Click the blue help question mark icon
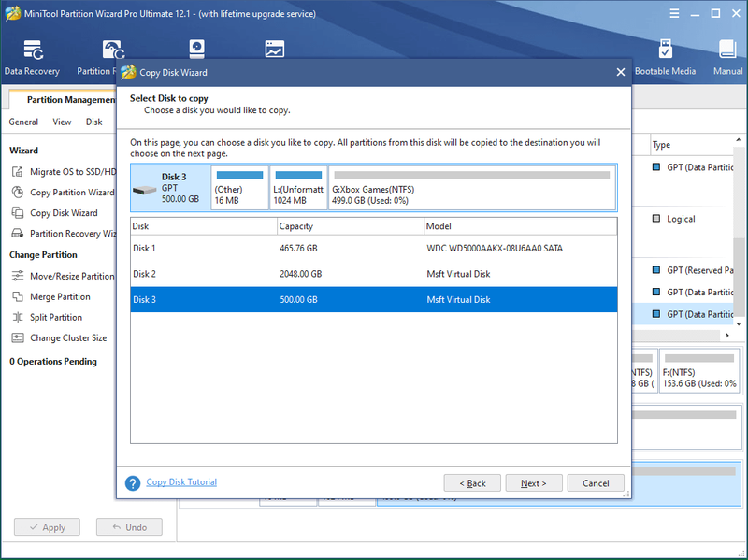The width and height of the screenshot is (748, 560). tap(133, 483)
